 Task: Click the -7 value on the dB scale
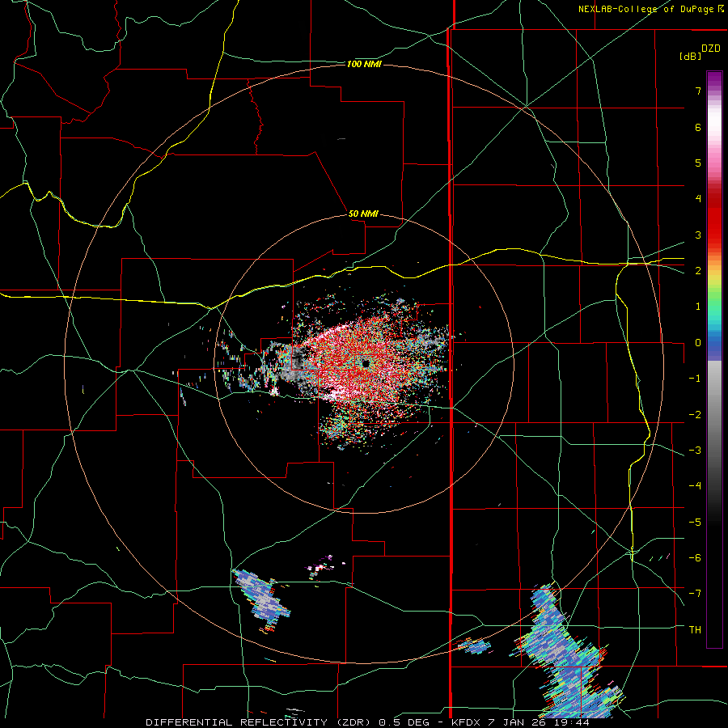[695, 594]
